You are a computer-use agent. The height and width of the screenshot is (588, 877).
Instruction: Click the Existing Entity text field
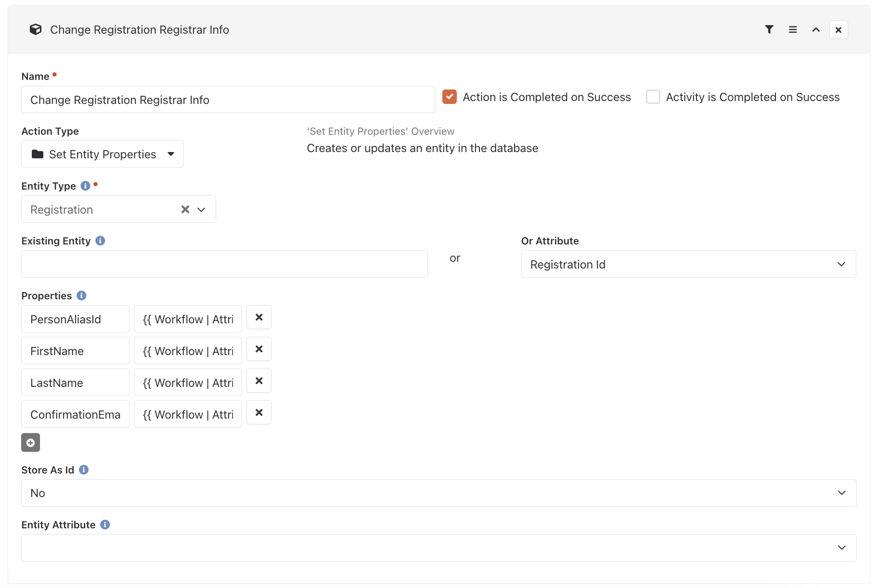click(x=224, y=264)
